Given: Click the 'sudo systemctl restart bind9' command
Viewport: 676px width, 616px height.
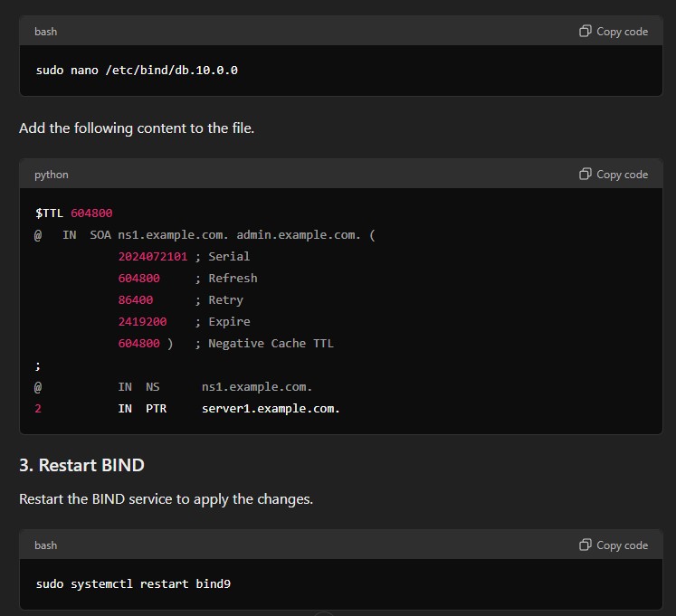Looking at the screenshot, I should [133, 584].
